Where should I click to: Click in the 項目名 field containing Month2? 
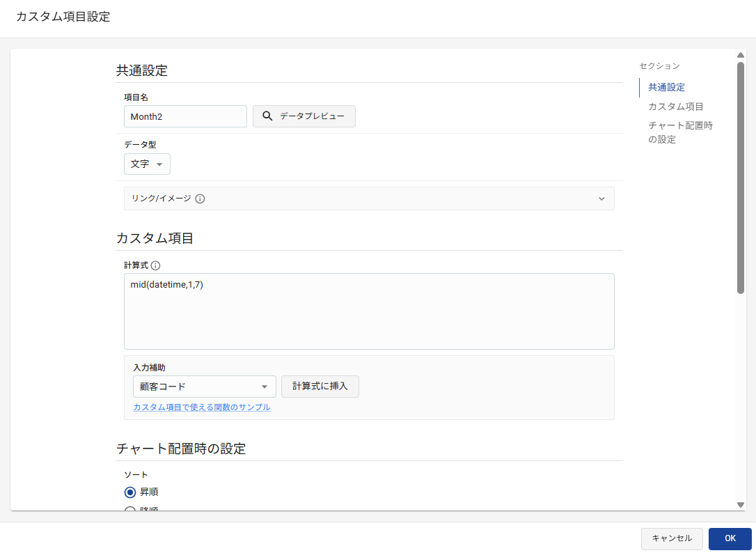click(185, 116)
